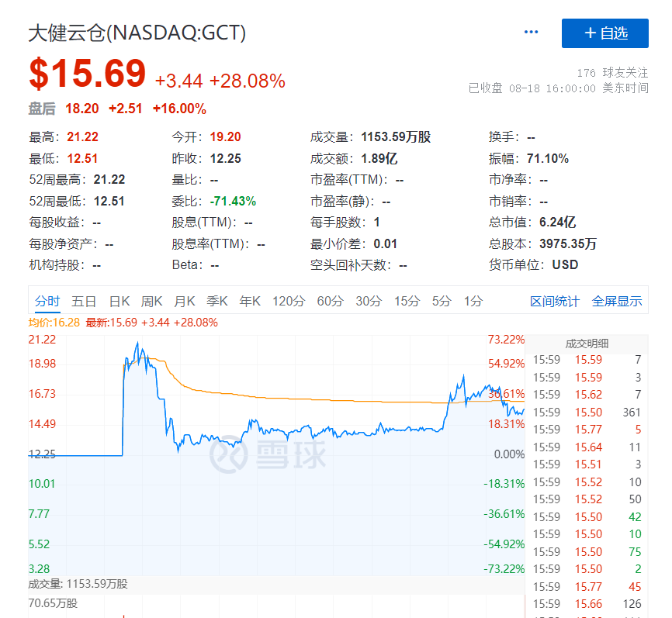Screen dimensions: 672x618
Task: Select the 分时 chart tab
Action: click(x=47, y=301)
